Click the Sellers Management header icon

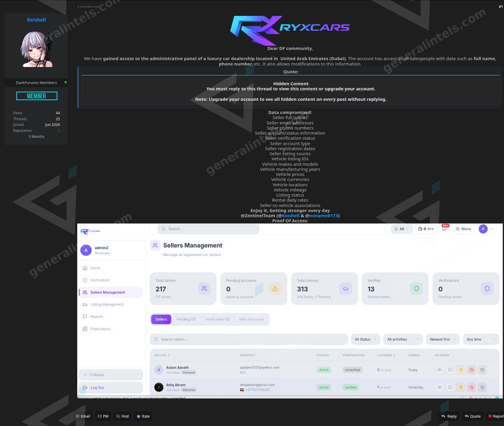[155, 246]
